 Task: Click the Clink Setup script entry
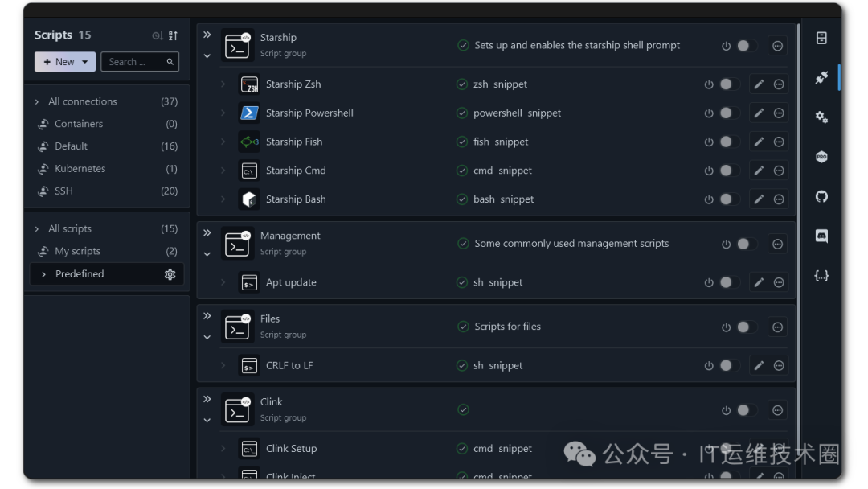(291, 449)
